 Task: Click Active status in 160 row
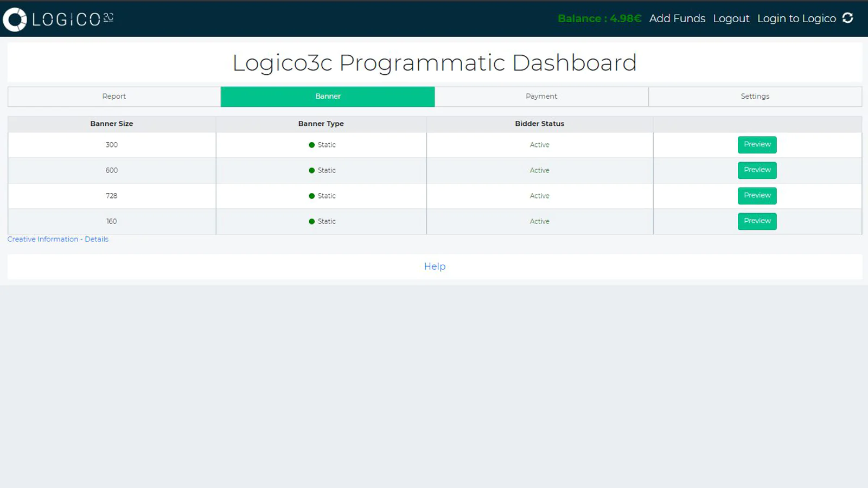tap(540, 221)
